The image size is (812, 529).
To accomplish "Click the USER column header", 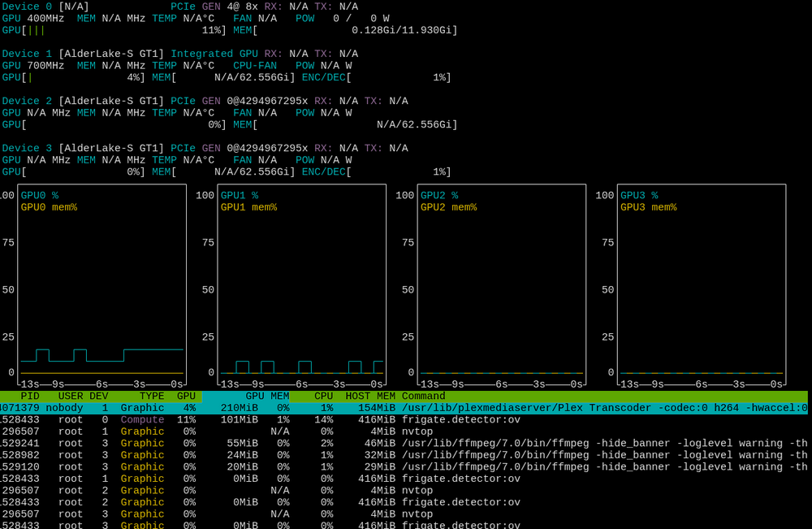I will (71, 396).
